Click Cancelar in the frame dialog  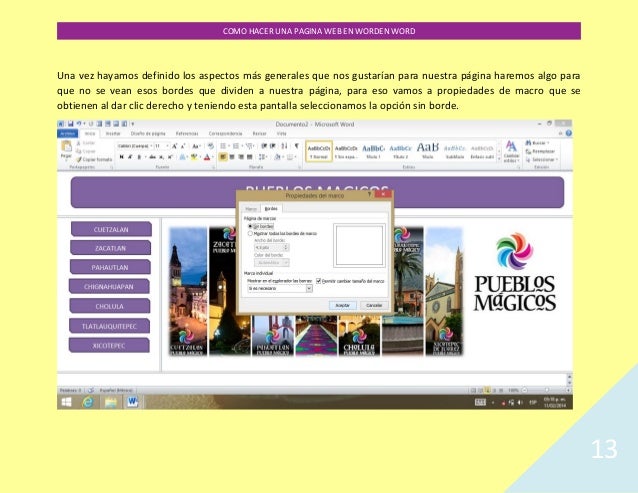pyautogui.click(x=374, y=305)
